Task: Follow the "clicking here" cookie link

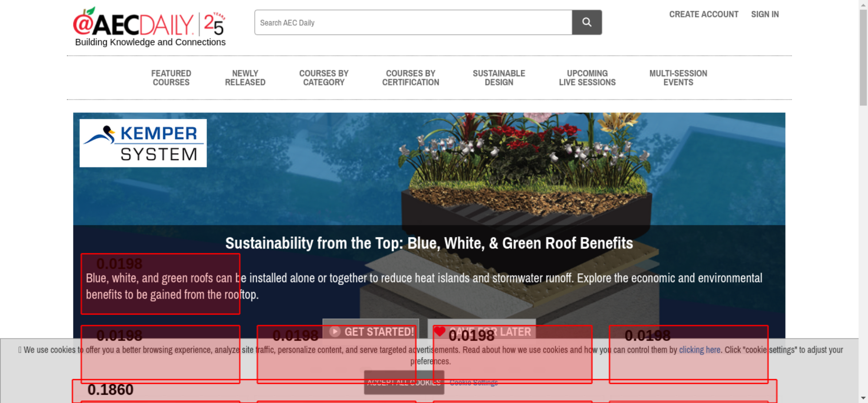Action: pyautogui.click(x=699, y=350)
